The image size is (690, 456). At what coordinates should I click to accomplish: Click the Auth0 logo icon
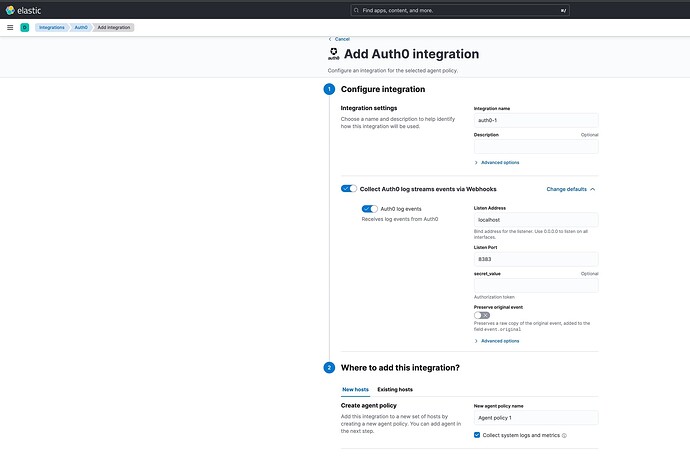click(334, 54)
